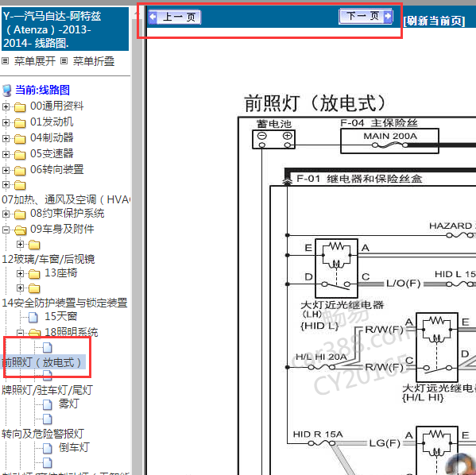Open 14安全防护装置与锁定装置 tree entry
Screen dimensions: 476x475
pos(64,303)
